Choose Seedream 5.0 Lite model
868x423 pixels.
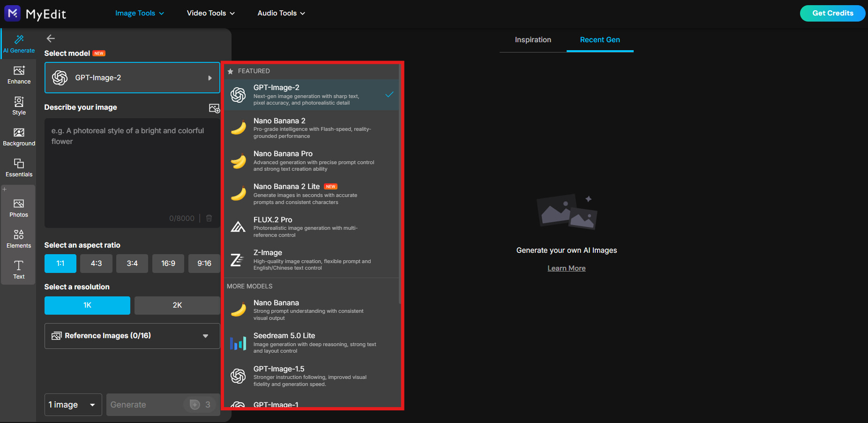pyautogui.click(x=311, y=343)
